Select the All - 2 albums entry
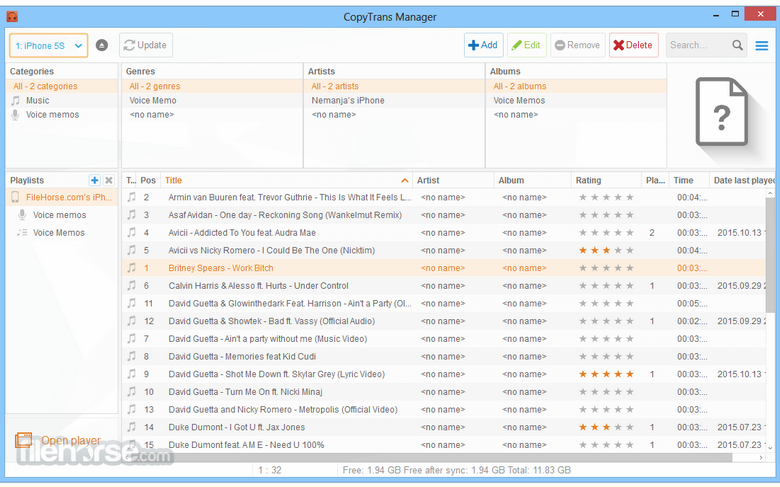The image size is (780, 487). [x=576, y=86]
